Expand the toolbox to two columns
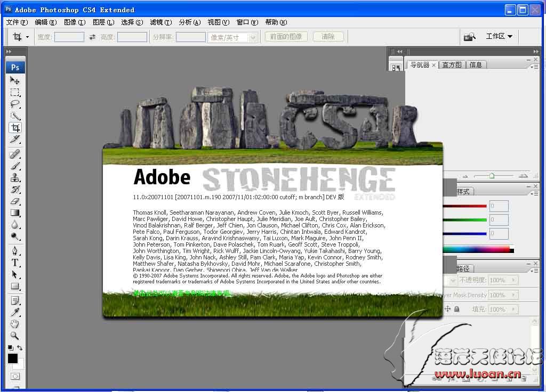This screenshot has height=392, width=546. point(9,52)
